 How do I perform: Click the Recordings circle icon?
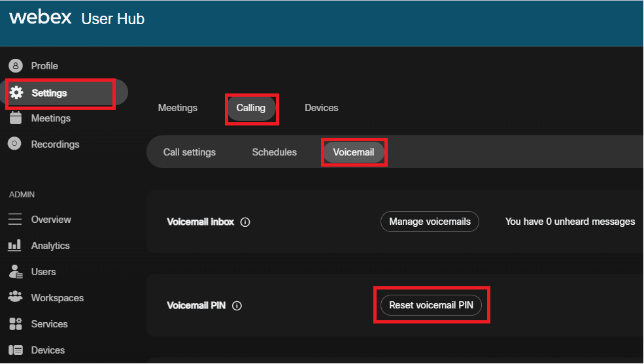14,144
